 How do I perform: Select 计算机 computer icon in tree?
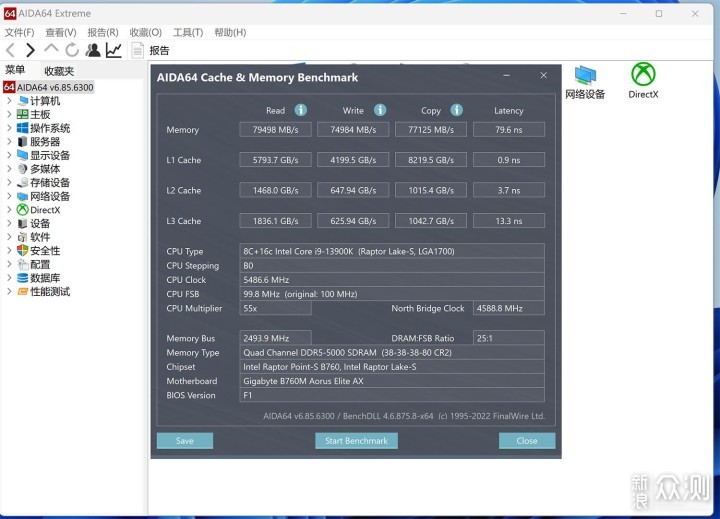tap(22, 101)
